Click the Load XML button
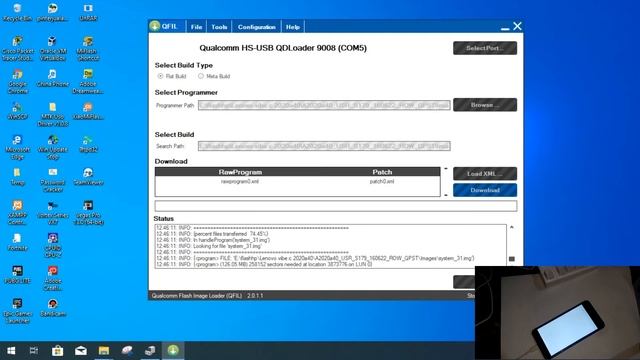This screenshot has height=360, width=640. [485, 174]
